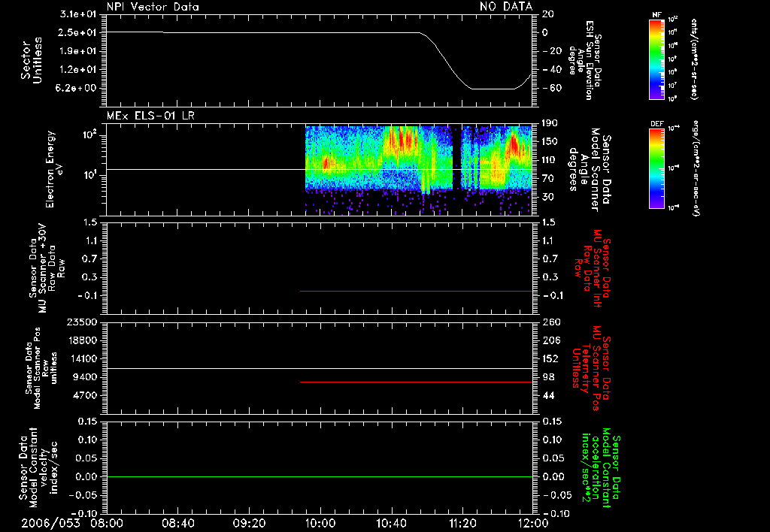Click the '2006/053' date label
Image resolution: width=770 pixels, height=532 pixels.
[50, 523]
